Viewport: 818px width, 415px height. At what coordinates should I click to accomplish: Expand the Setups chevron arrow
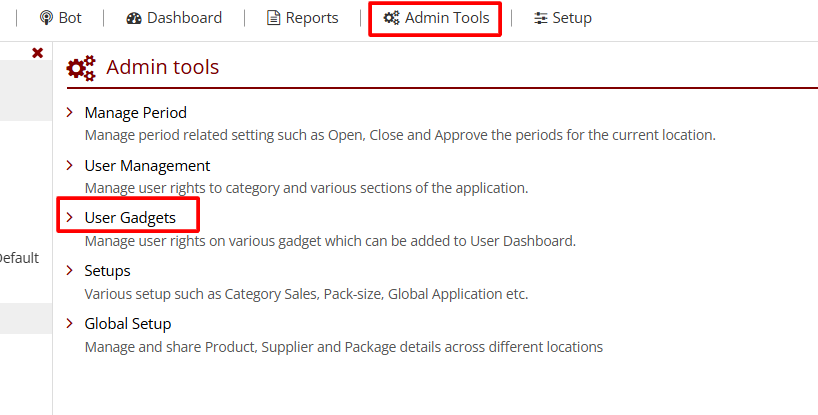pos(70,271)
